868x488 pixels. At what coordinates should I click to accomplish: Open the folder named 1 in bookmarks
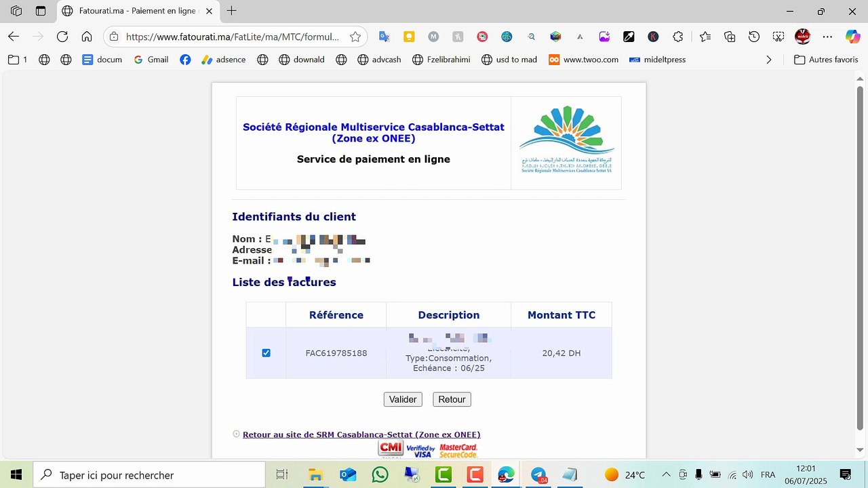click(x=18, y=60)
